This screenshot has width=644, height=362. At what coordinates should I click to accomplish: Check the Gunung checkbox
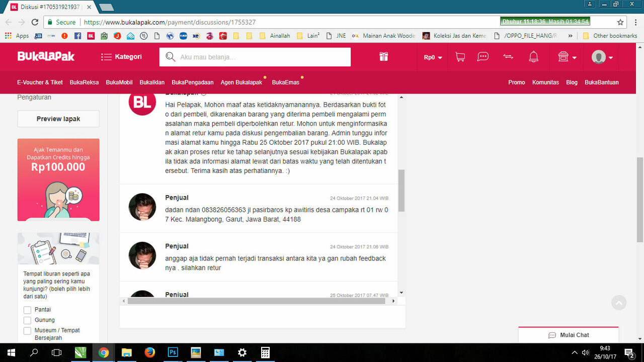click(27, 320)
